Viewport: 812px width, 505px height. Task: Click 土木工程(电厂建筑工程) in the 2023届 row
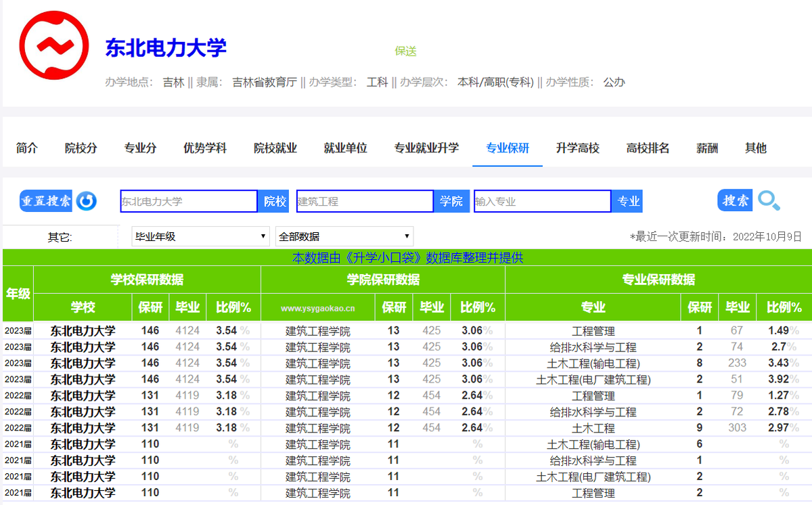point(593,380)
